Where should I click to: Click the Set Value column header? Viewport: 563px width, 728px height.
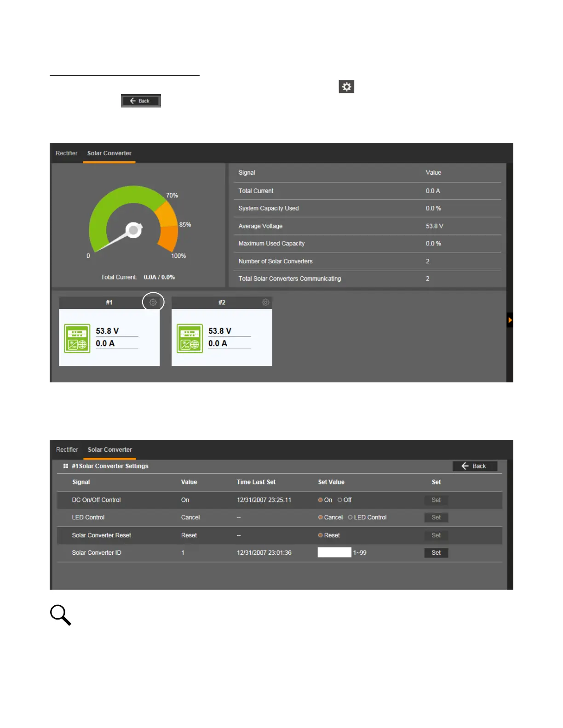pyautogui.click(x=331, y=482)
